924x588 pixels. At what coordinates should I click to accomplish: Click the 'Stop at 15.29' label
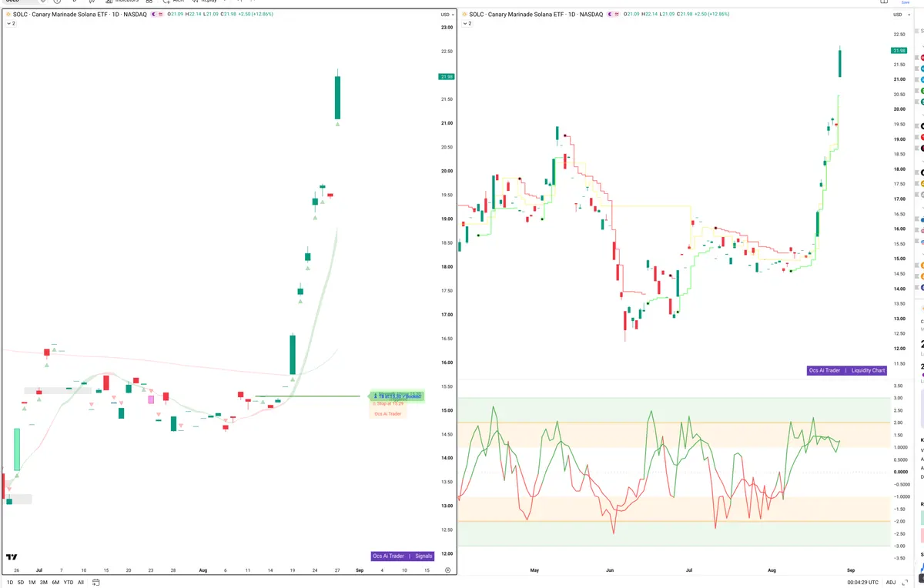388,403
